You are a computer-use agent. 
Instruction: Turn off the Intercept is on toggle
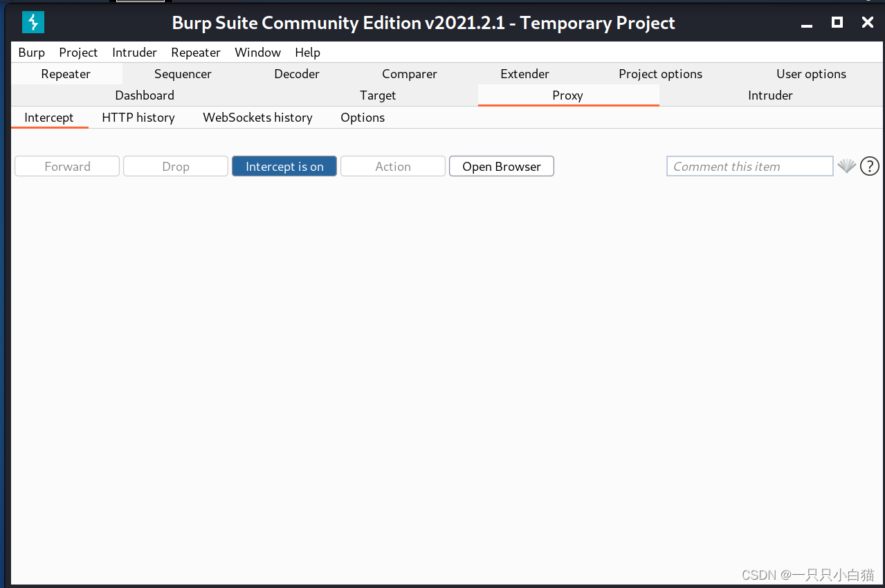tap(284, 166)
